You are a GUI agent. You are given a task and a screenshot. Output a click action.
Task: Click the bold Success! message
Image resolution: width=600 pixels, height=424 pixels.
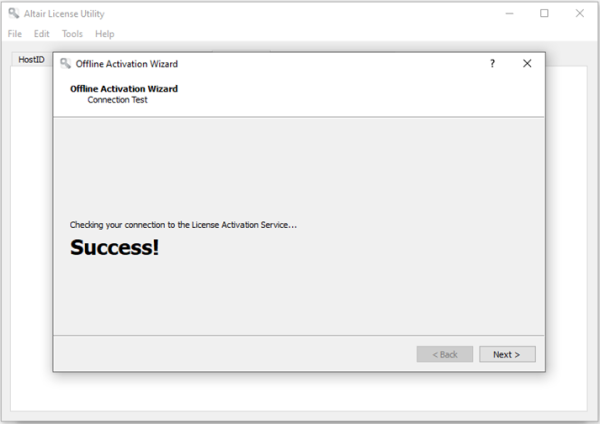click(x=114, y=247)
